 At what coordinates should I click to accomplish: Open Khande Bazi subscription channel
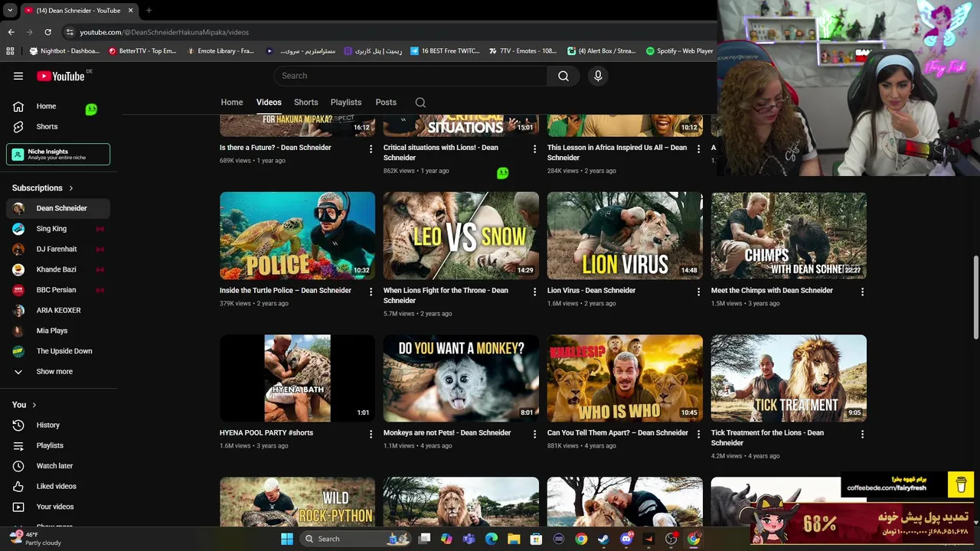tap(58, 269)
